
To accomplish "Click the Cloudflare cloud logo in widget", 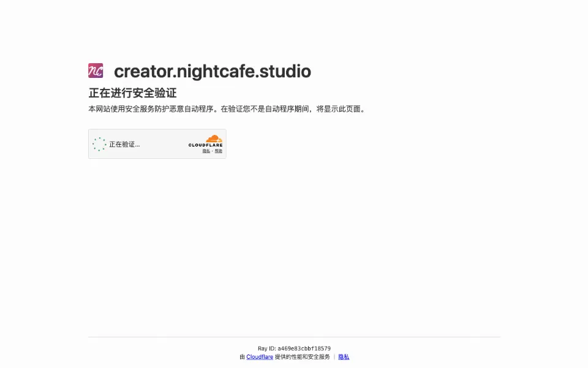I will 206,141.
